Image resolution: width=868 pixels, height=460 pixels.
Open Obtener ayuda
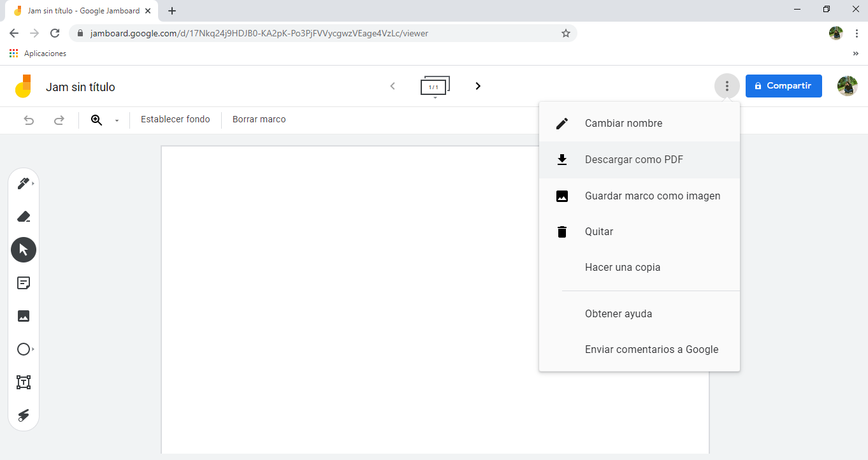point(639,314)
